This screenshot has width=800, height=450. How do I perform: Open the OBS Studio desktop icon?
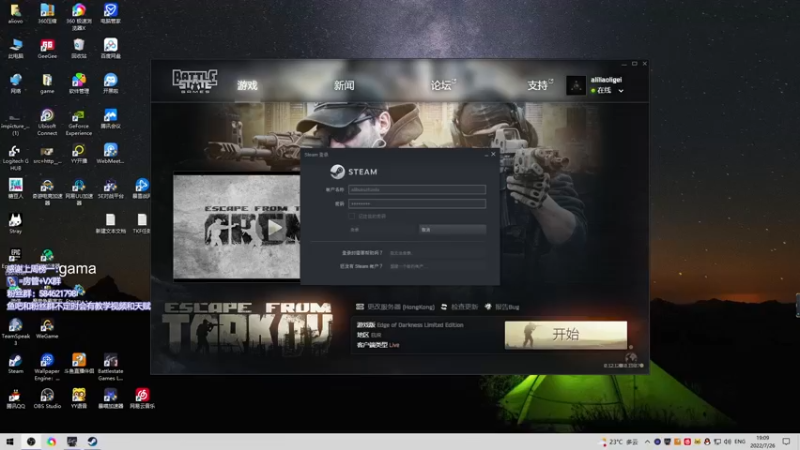coord(47,398)
